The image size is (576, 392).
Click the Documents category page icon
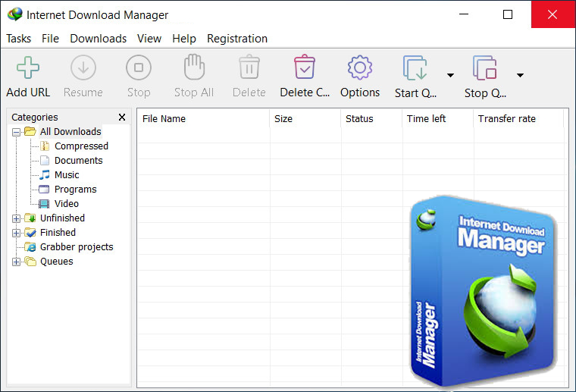(x=45, y=161)
